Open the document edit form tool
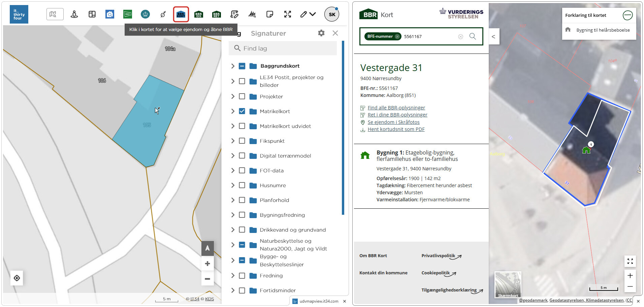This screenshot has height=307, width=644. point(234,14)
